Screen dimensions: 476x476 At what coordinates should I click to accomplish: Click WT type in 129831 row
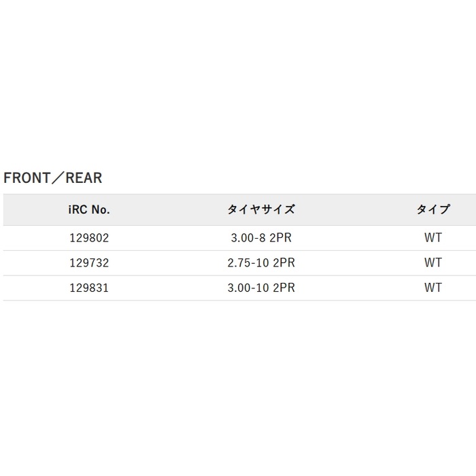[433, 288]
